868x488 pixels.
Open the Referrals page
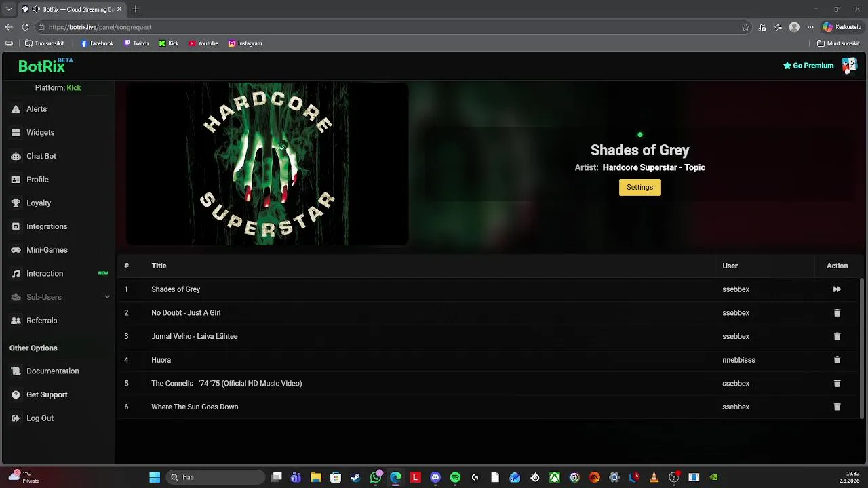tap(41, 321)
